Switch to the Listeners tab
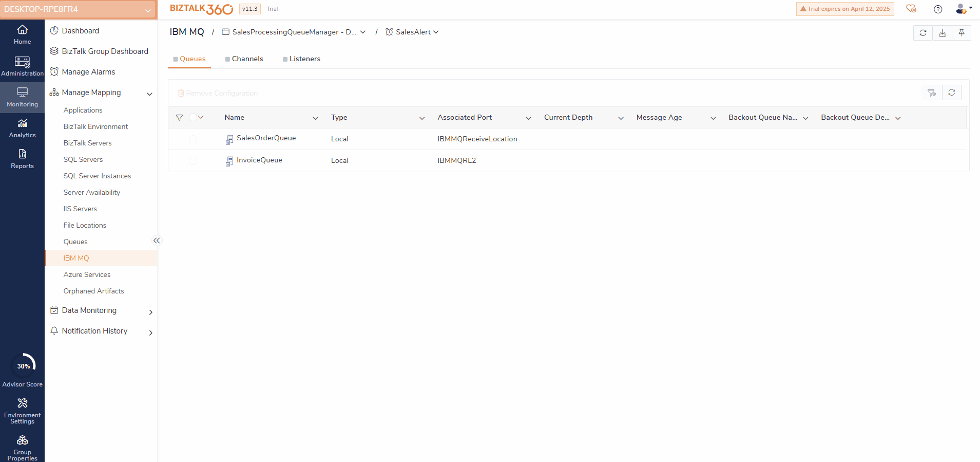Image resolution: width=980 pixels, height=462 pixels. 301,59
